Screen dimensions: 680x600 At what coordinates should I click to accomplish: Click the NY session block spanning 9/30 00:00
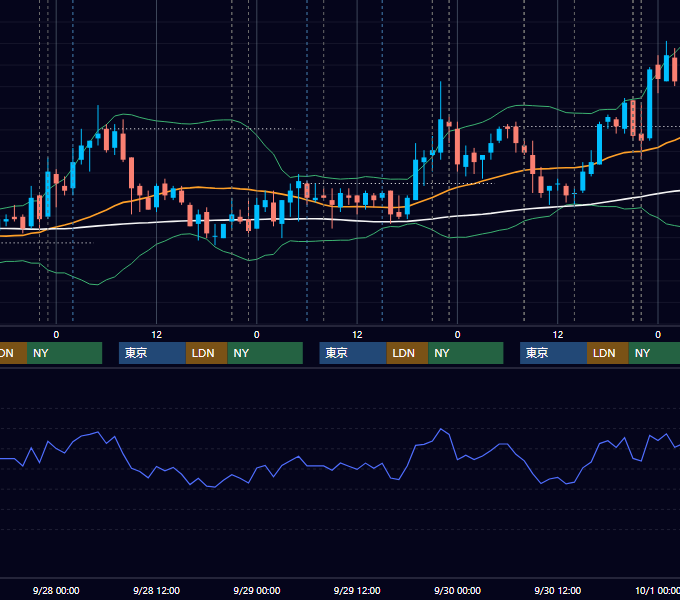tap(466, 353)
